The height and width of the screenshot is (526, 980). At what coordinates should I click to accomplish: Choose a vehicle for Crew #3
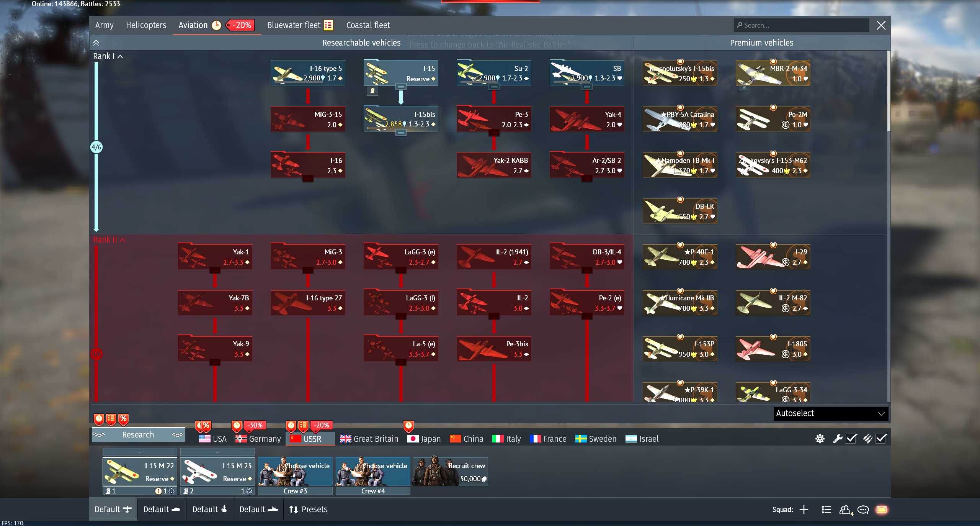(295, 472)
